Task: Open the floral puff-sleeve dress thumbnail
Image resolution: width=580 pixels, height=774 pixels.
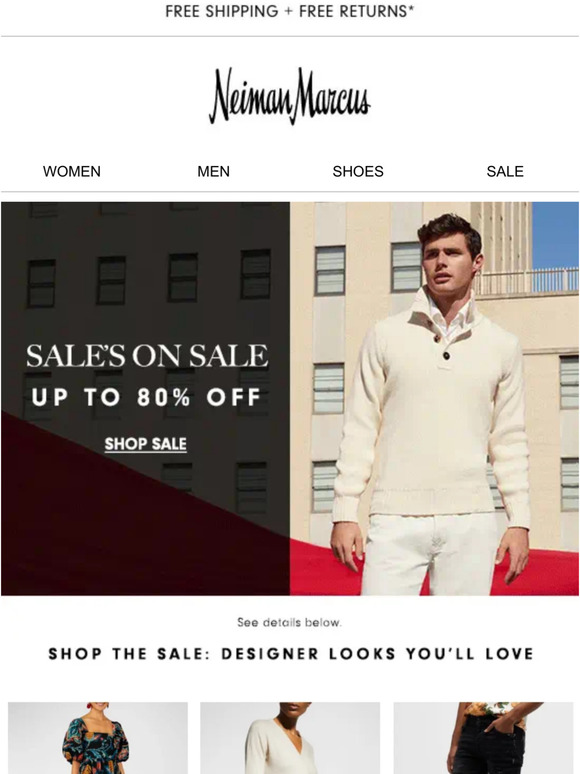Action: click(x=98, y=738)
